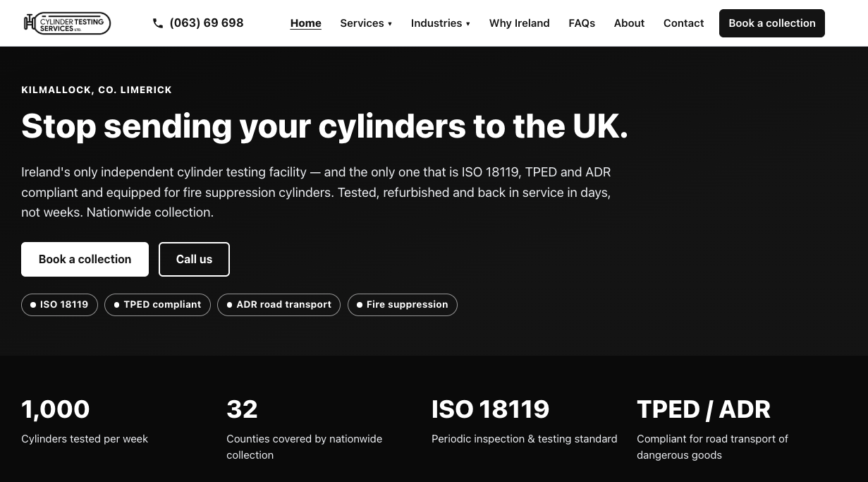
Task: Click the heading 'Stop sending your cylinders to the UK.'
Action: 324,126
